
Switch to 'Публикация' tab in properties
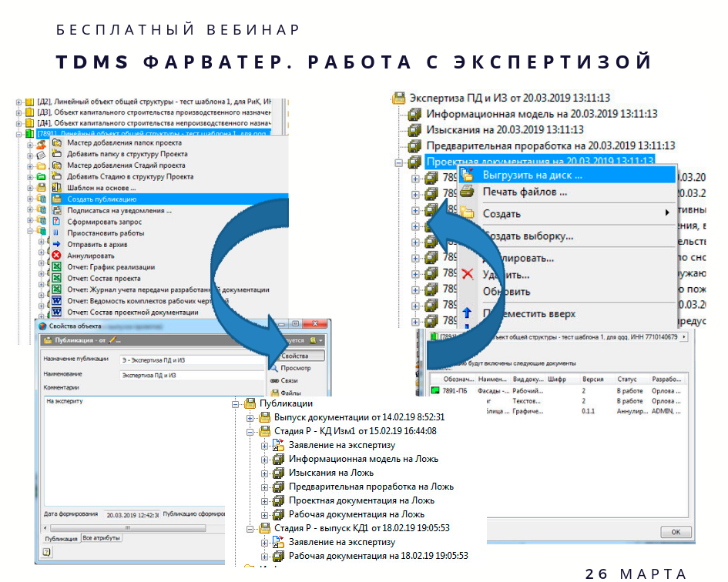[62, 538]
